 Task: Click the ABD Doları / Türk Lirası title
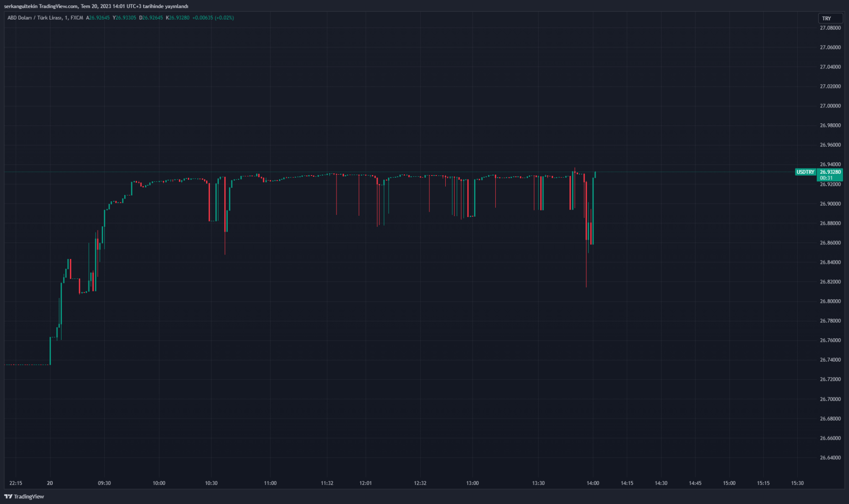click(x=34, y=18)
